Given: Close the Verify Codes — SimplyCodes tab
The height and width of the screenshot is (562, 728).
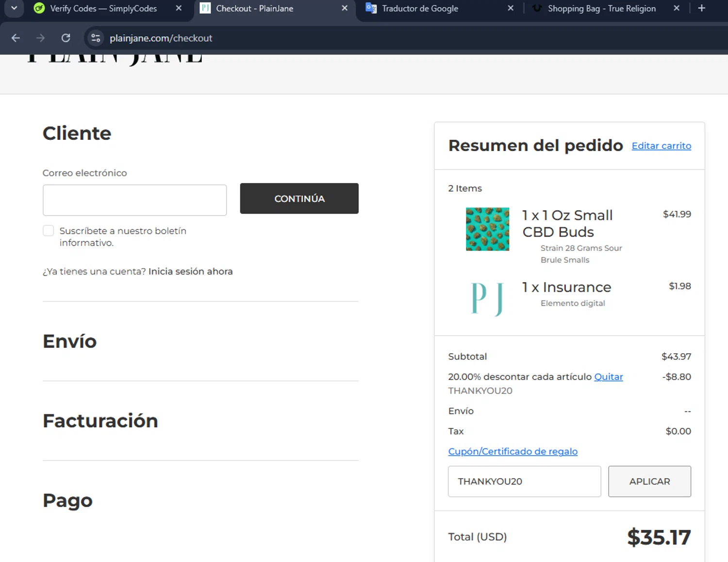Looking at the screenshot, I should pyautogui.click(x=179, y=8).
